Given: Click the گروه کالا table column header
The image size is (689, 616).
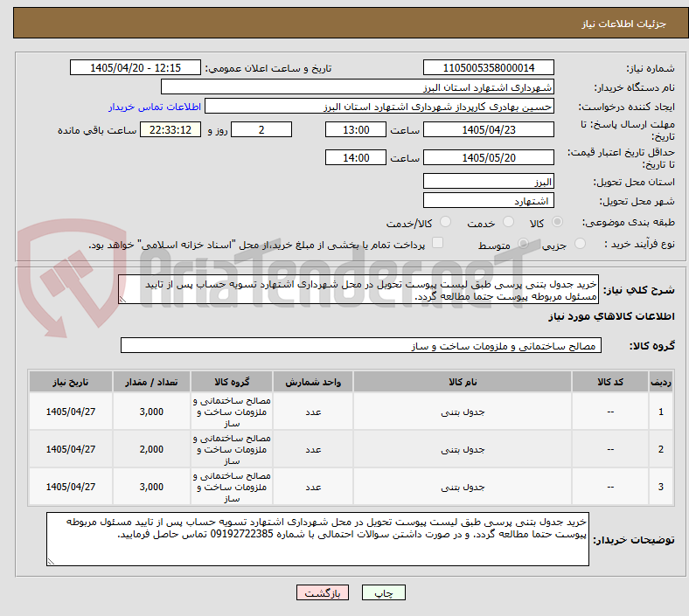Looking at the screenshot, I should 232,382.
